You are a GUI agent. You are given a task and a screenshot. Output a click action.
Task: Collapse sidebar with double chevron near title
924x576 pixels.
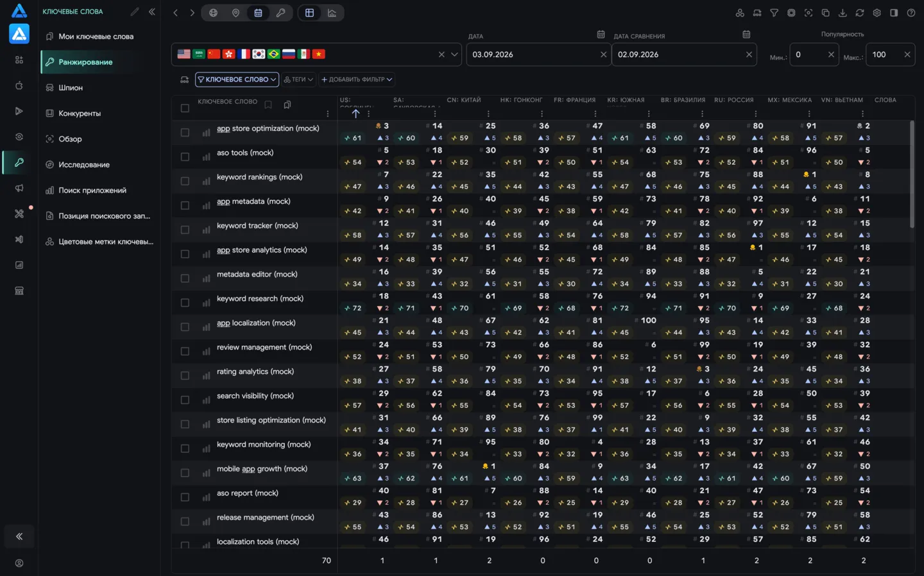coord(152,12)
